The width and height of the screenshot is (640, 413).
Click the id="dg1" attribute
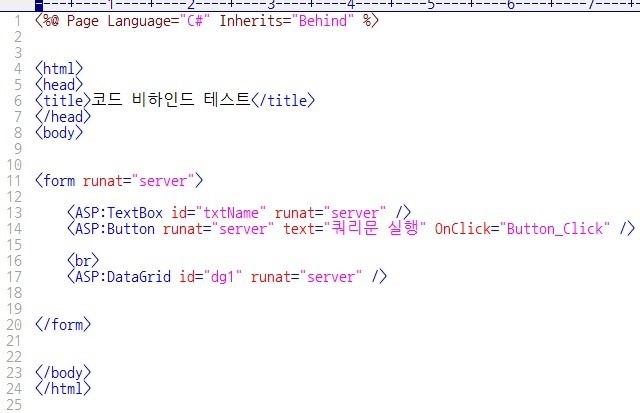click(211, 277)
